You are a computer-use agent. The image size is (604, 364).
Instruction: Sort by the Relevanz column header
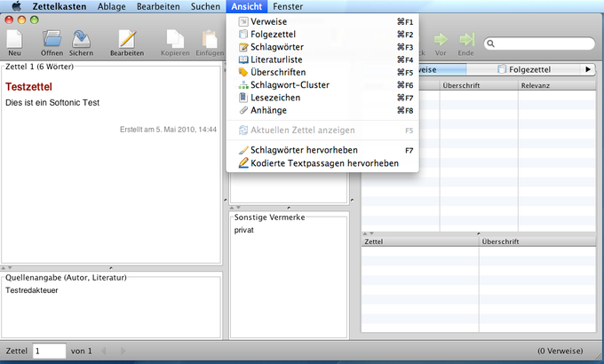tap(557, 85)
